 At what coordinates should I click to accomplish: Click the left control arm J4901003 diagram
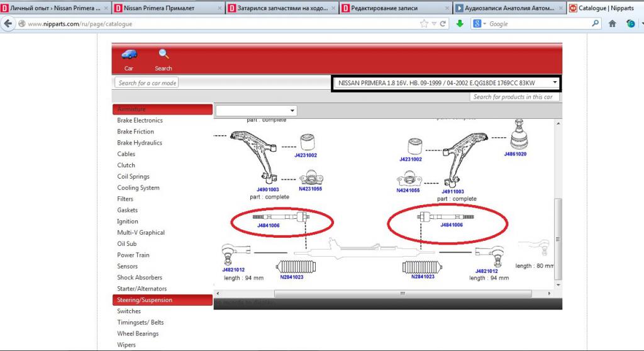tap(253, 156)
